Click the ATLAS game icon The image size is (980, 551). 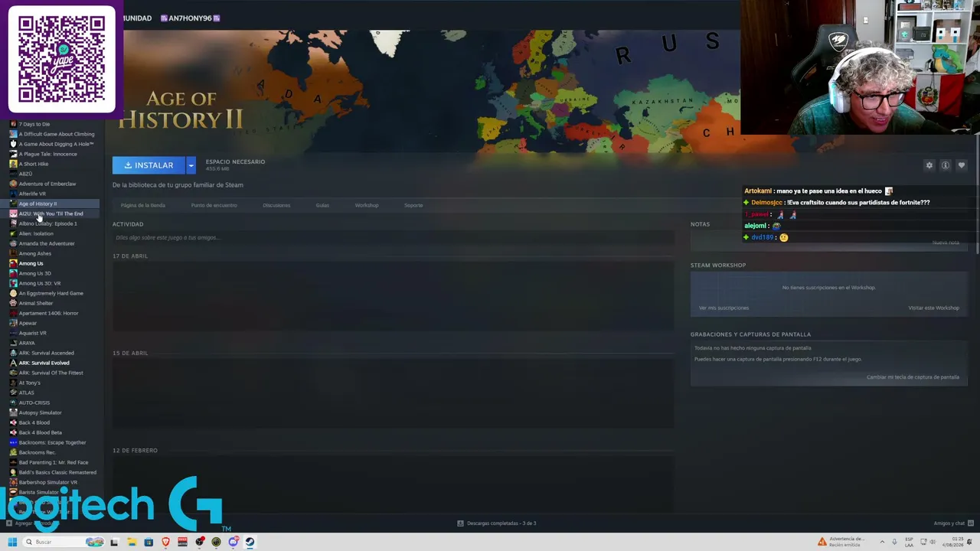(13, 393)
